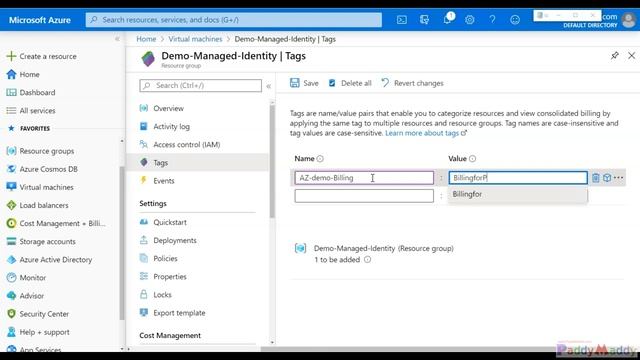Click the info icon next to Name
The image size is (640, 360).
click(x=320, y=159)
